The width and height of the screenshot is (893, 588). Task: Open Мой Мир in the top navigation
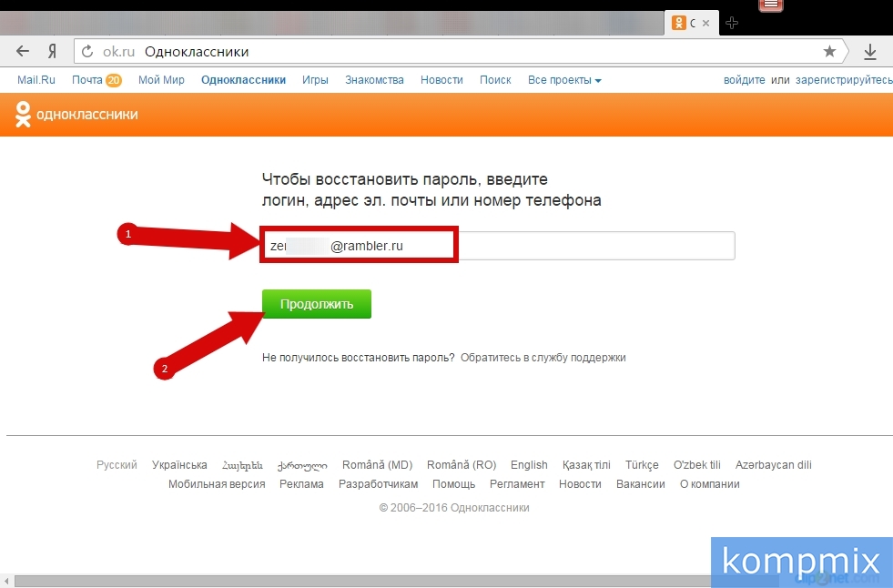tap(161, 80)
